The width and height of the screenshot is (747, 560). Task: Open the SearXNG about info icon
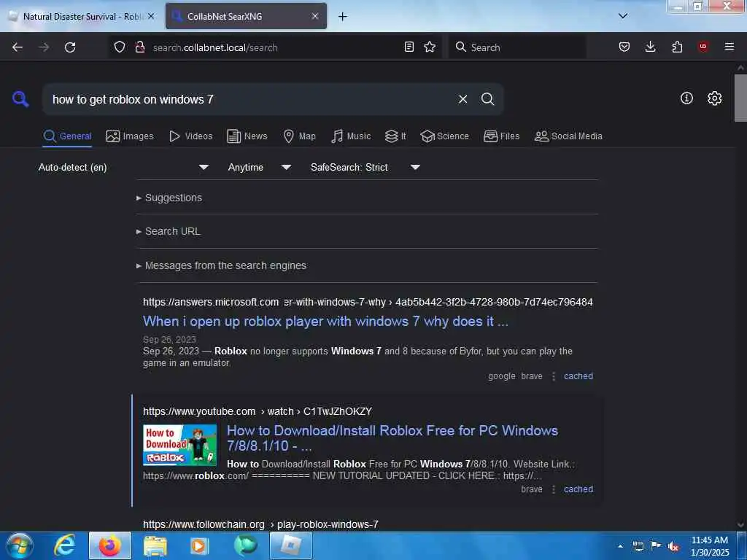(x=686, y=98)
